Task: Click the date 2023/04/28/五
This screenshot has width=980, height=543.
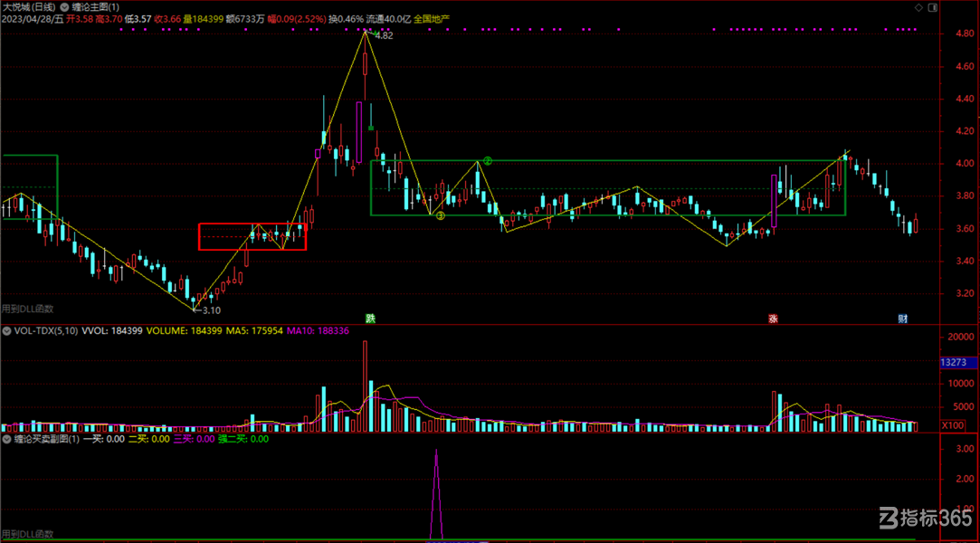Action: tap(33, 19)
